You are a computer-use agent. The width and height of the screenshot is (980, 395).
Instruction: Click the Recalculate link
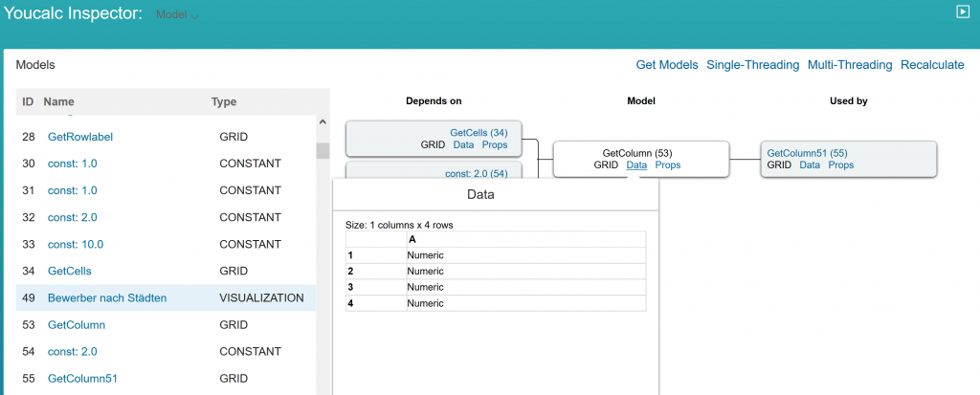tap(932, 64)
